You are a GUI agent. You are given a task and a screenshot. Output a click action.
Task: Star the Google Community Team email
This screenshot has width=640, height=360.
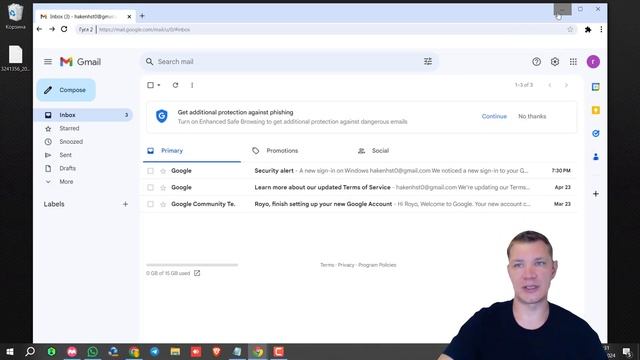pos(163,204)
